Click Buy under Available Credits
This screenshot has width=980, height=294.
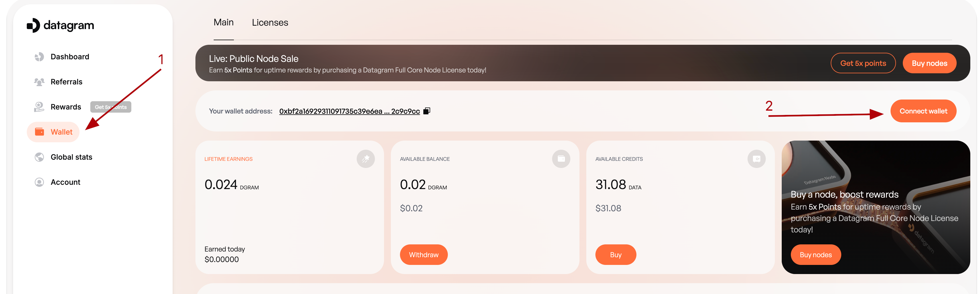(616, 254)
